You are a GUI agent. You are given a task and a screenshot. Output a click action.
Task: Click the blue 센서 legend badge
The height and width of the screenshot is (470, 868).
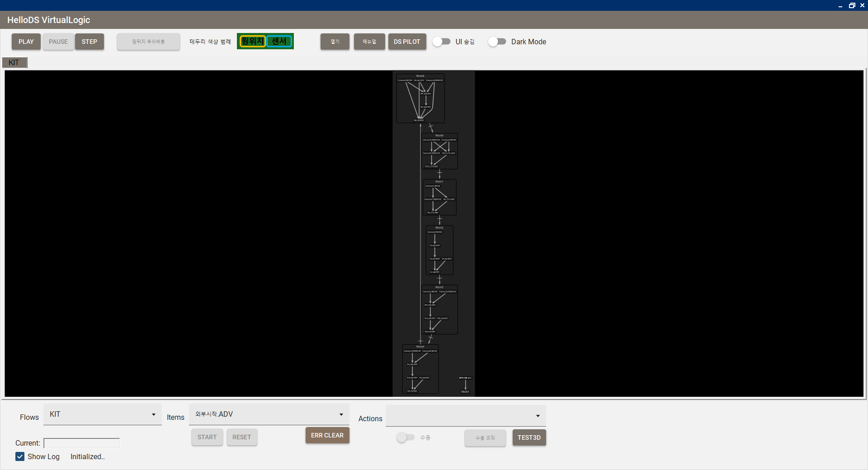click(x=279, y=42)
